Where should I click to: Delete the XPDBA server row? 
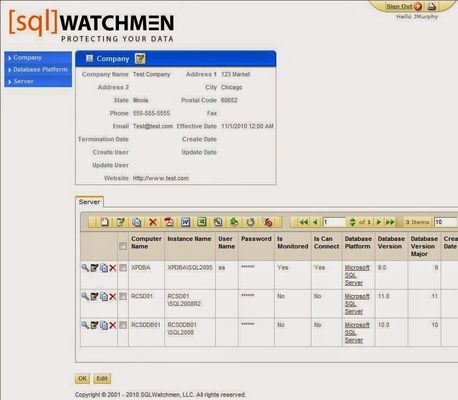coord(113,268)
